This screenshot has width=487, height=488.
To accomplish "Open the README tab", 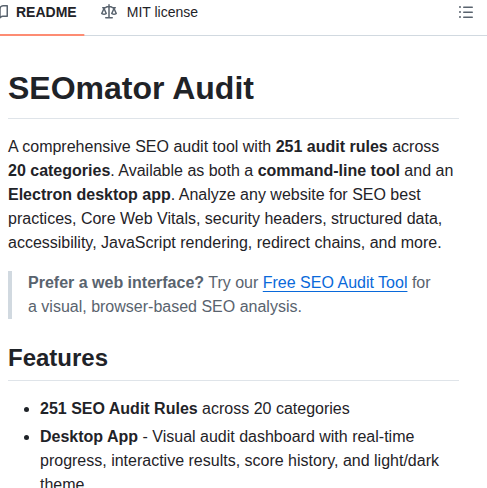I will tap(39, 13).
